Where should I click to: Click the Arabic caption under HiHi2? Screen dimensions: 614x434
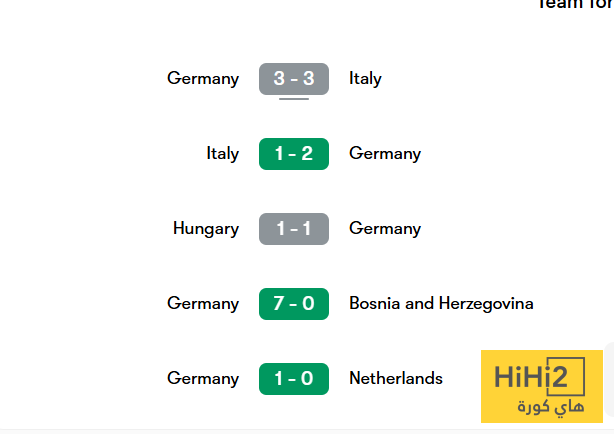(541, 406)
